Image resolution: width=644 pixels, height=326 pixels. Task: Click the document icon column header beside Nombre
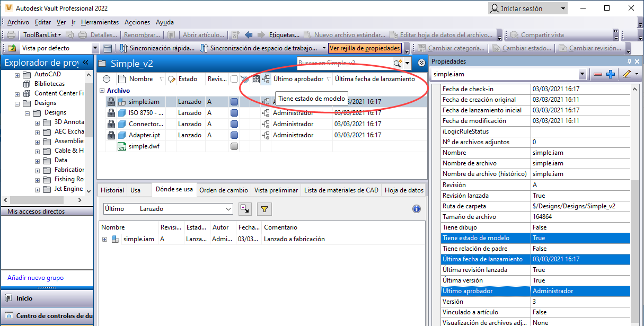point(122,79)
